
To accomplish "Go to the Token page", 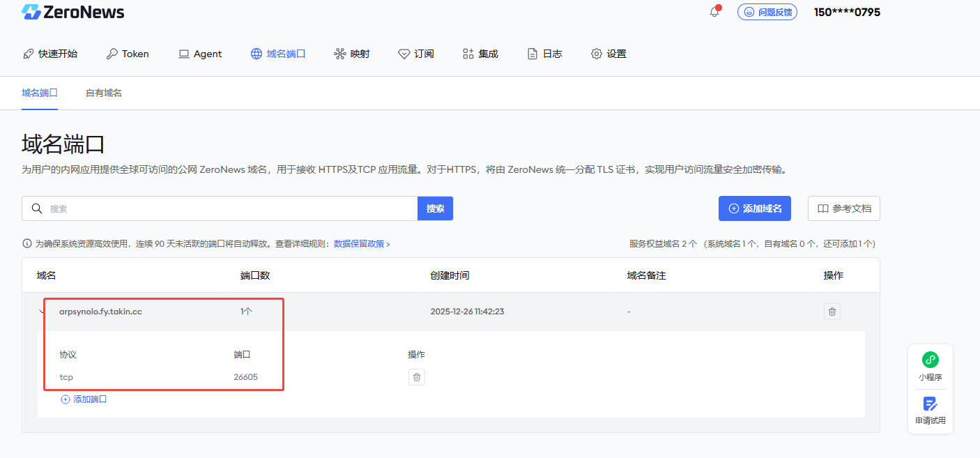I will point(128,54).
